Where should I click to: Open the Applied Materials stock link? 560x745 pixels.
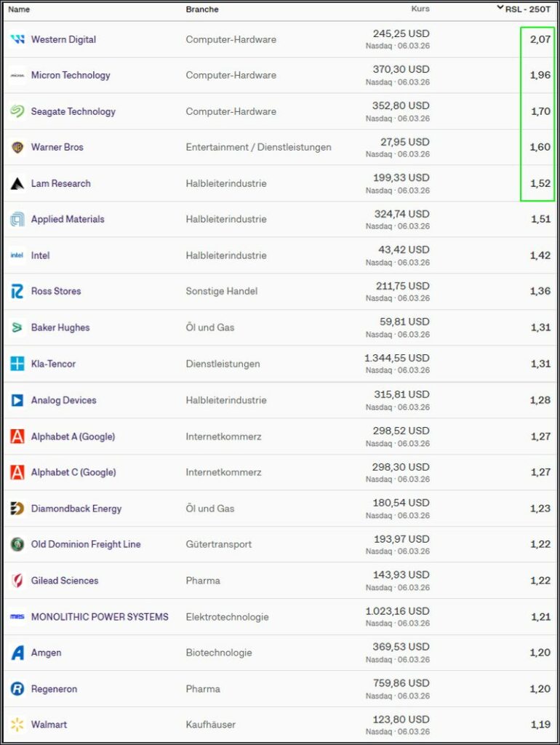tap(68, 220)
